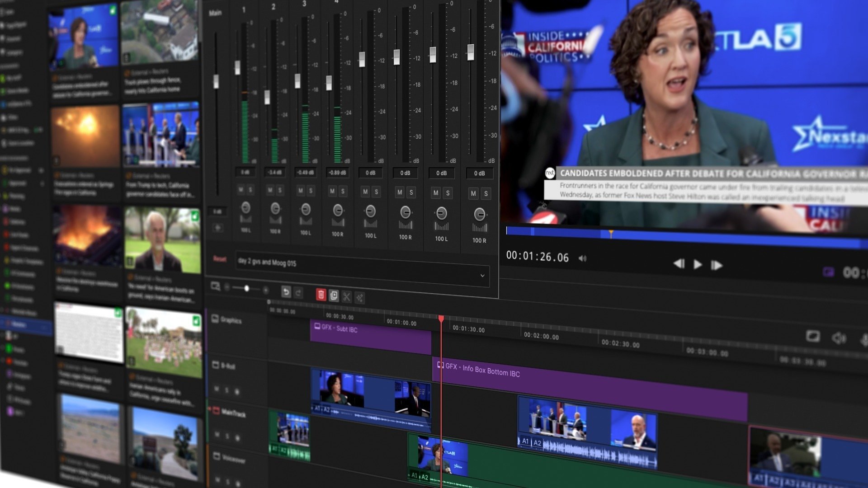The image size is (868, 488).
Task: Click the add channel plus icon below the mixer faders
Action: click(x=217, y=227)
